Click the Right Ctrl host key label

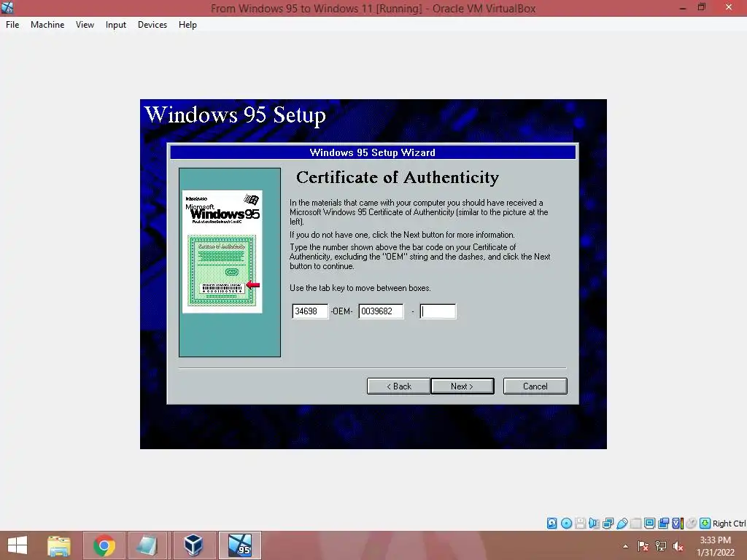pyautogui.click(x=729, y=524)
